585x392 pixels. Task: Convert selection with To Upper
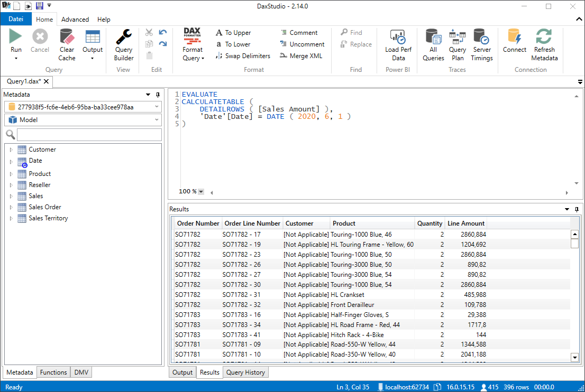tap(234, 33)
